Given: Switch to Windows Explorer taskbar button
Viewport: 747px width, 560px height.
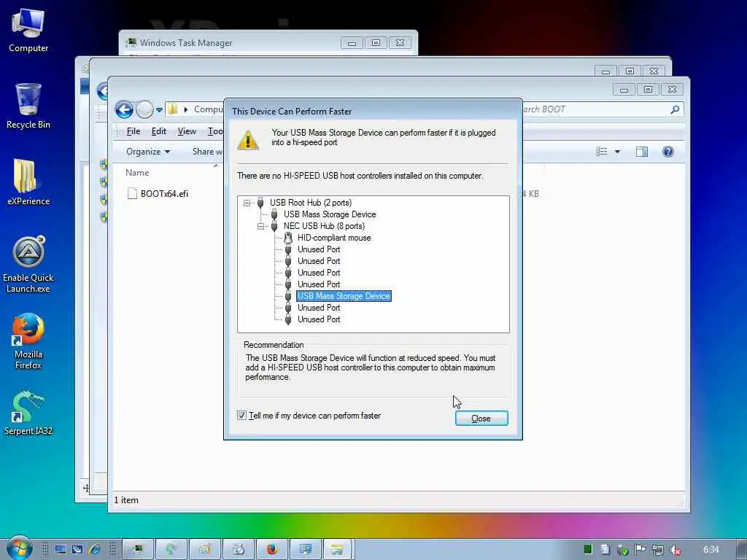Looking at the screenshot, I should pyautogui.click(x=338, y=550).
